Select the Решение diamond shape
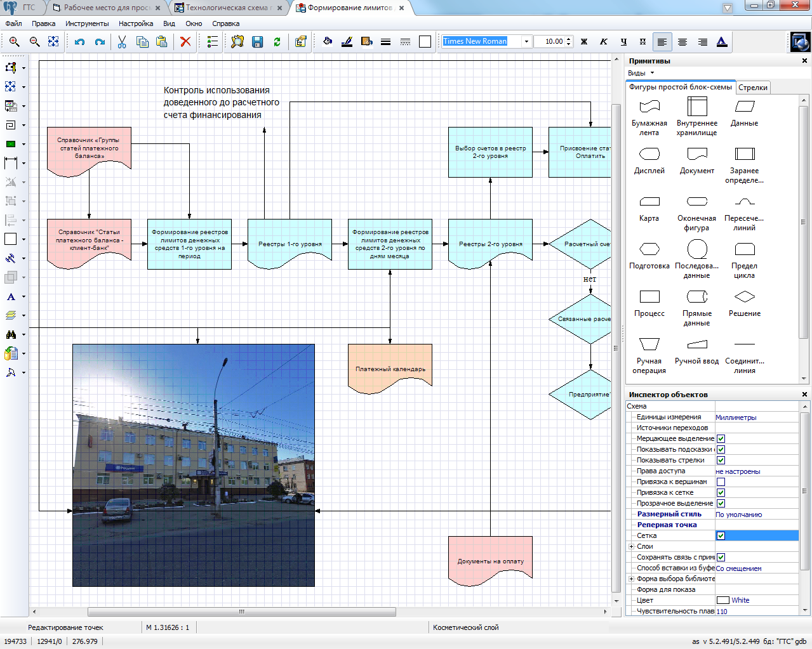Screen dimensions: 812x649 click(744, 297)
